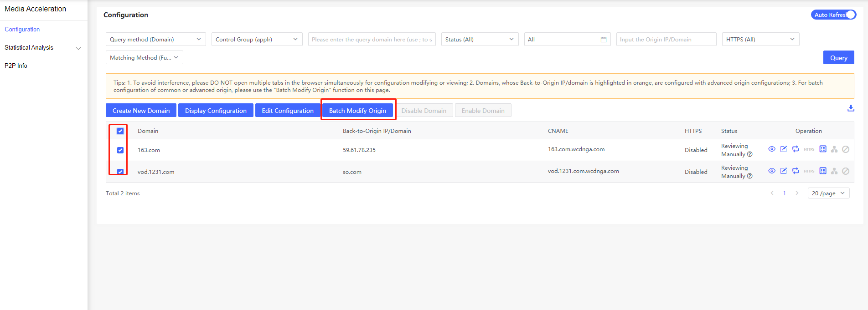
Task: Open the 20 /page size dropdown
Action: point(828,193)
